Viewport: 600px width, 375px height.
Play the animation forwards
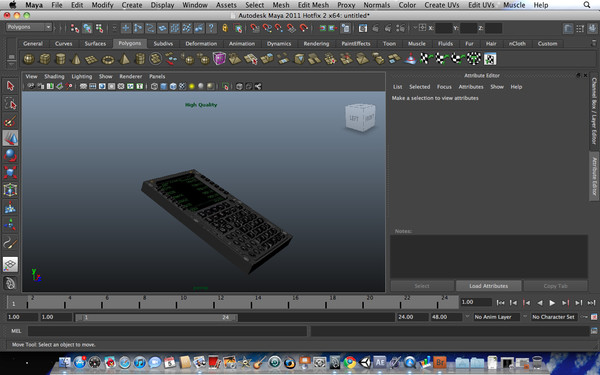point(552,303)
